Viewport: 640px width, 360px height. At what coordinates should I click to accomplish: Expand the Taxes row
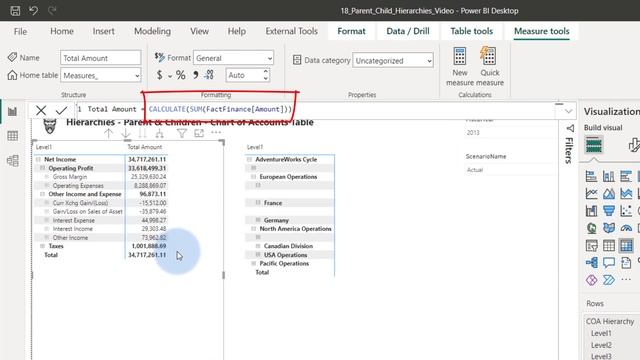pos(42,246)
